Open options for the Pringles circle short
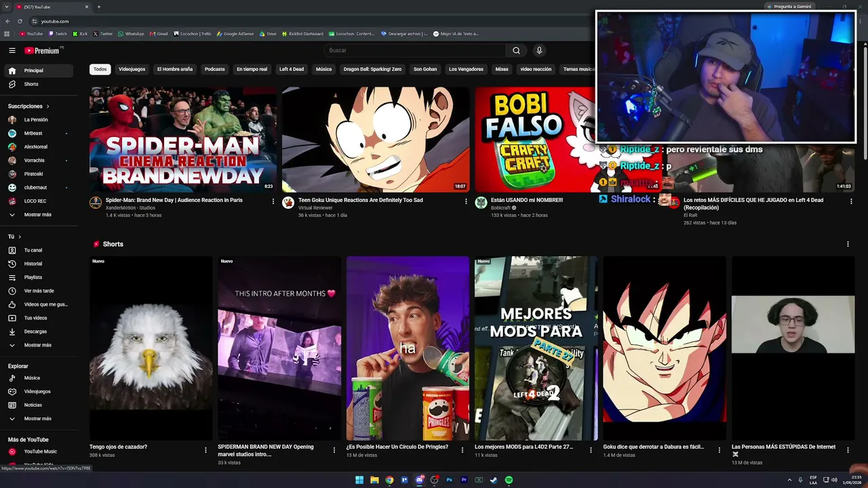The image size is (868, 488). (462, 450)
